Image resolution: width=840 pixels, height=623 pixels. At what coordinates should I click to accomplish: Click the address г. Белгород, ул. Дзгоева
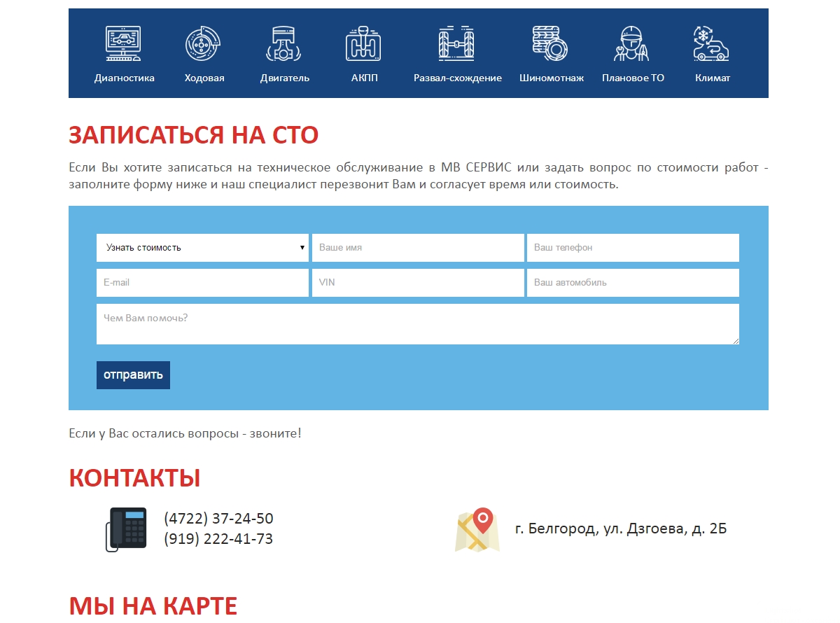(620, 528)
